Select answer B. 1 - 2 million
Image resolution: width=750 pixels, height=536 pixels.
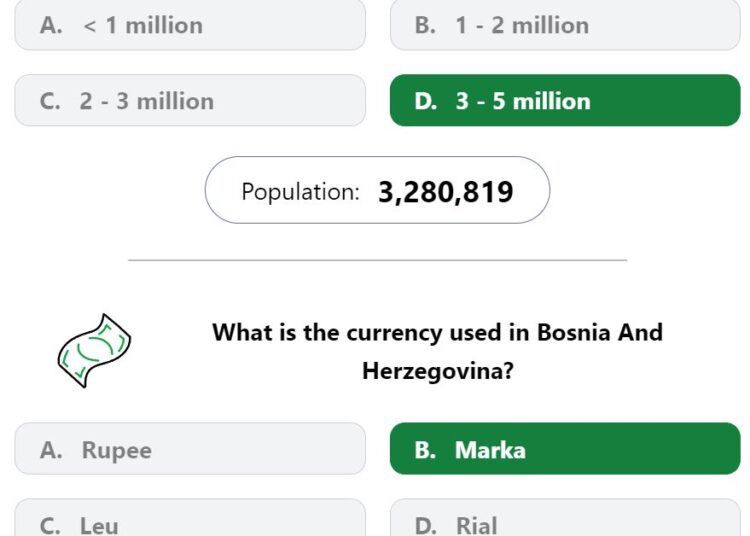(565, 24)
